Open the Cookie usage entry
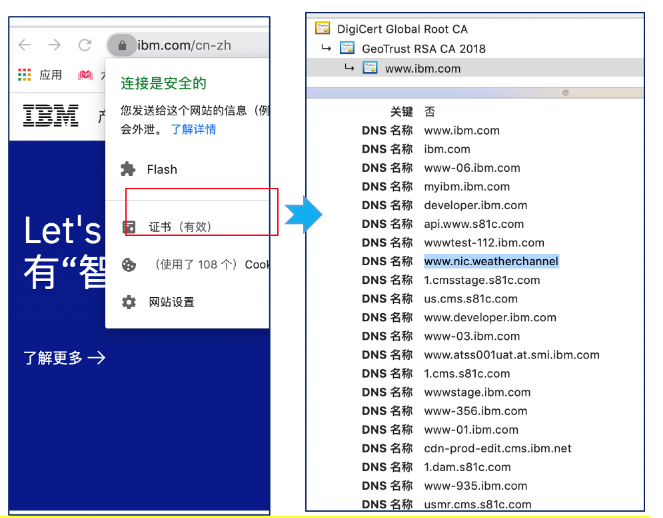Image resolution: width=663 pixels, height=518 pixels. tap(187, 265)
